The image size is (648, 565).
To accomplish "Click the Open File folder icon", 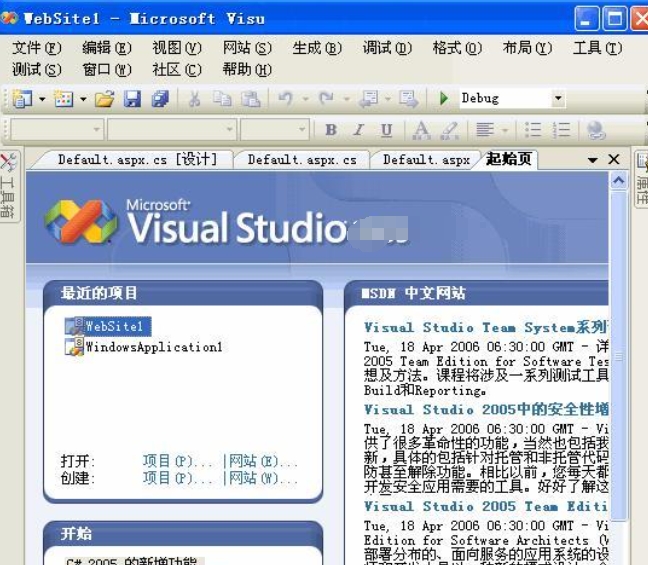I will [105, 99].
